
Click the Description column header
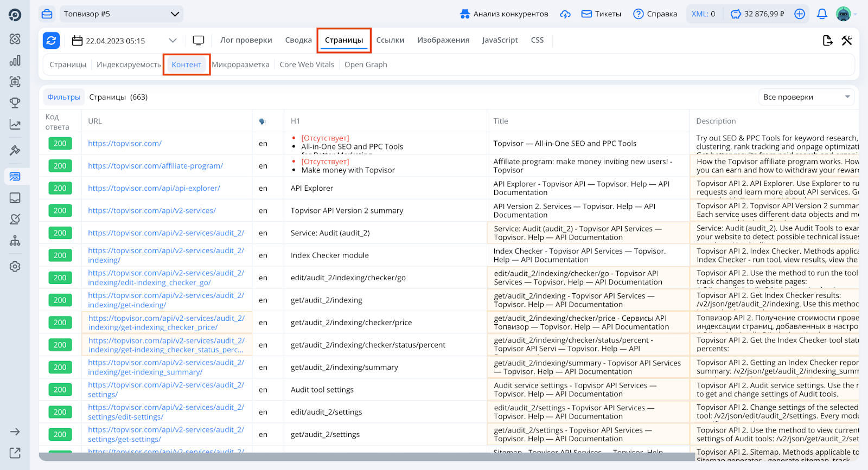pos(716,121)
